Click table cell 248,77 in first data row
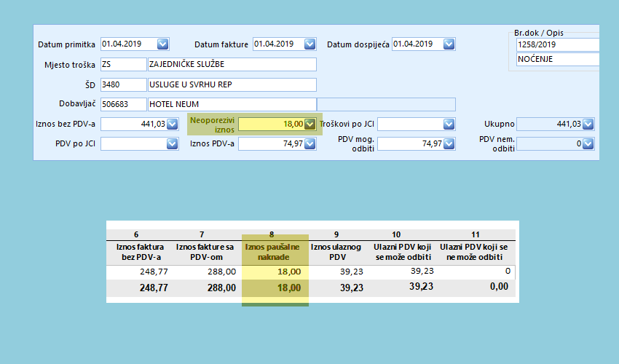619x364 pixels. [x=154, y=272]
